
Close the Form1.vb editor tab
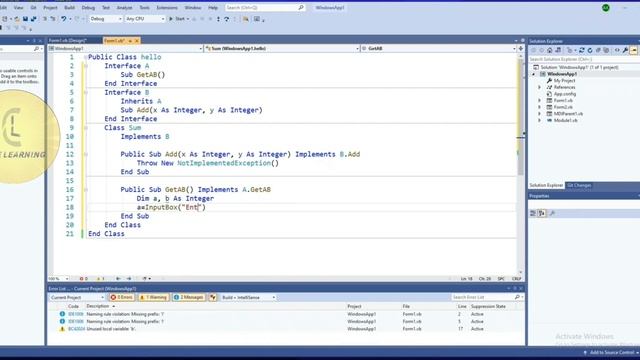click(x=137, y=41)
